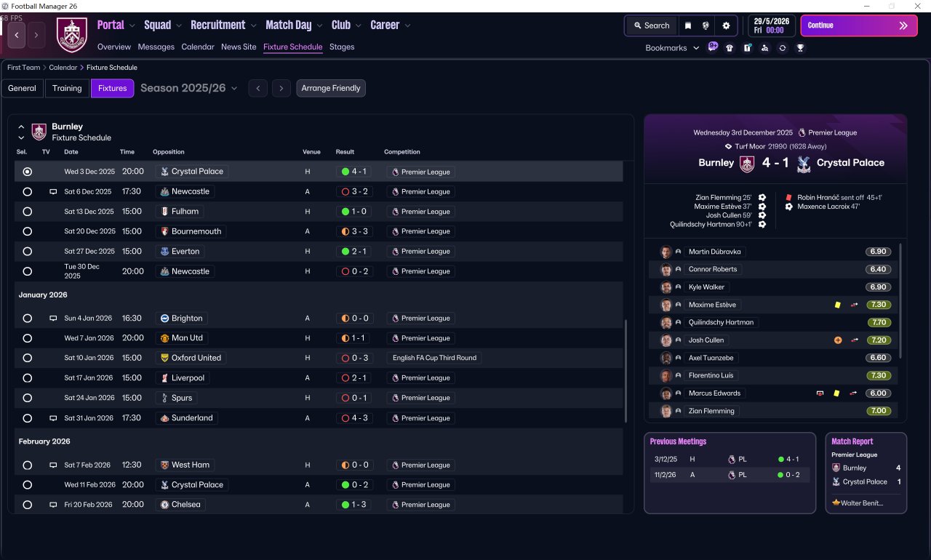
Task: Go to the next season with the right chevron
Action: pyautogui.click(x=281, y=88)
